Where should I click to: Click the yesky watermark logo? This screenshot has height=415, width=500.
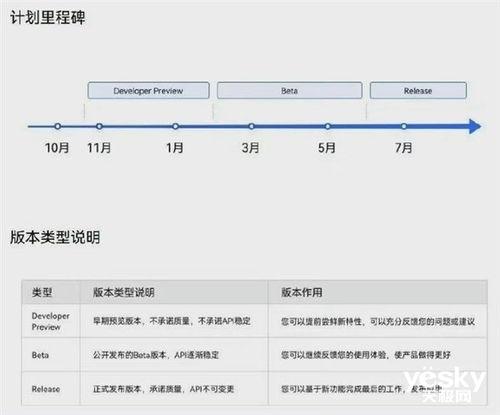pyautogui.click(x=445, y=384)
